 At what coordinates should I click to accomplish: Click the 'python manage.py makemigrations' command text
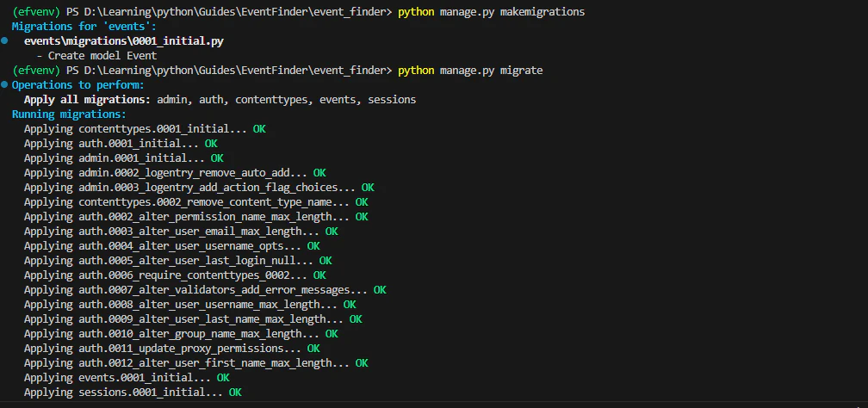coord(491,12)
